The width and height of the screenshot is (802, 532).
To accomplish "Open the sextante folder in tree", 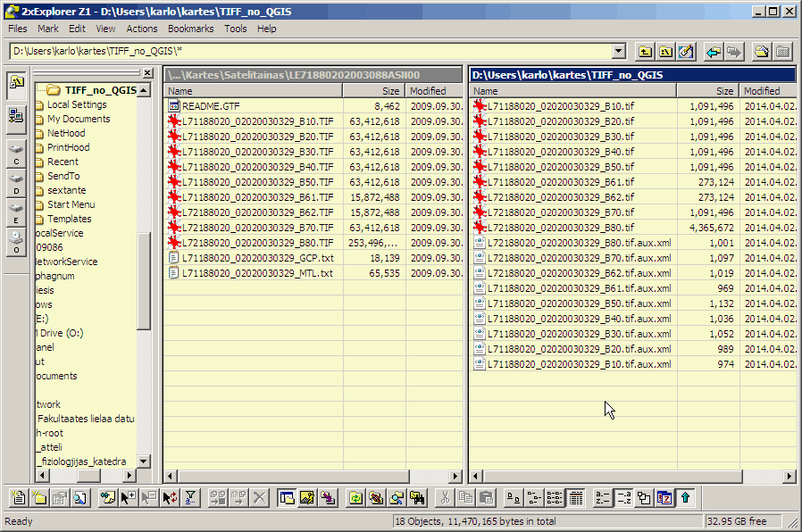I will 66,190.
